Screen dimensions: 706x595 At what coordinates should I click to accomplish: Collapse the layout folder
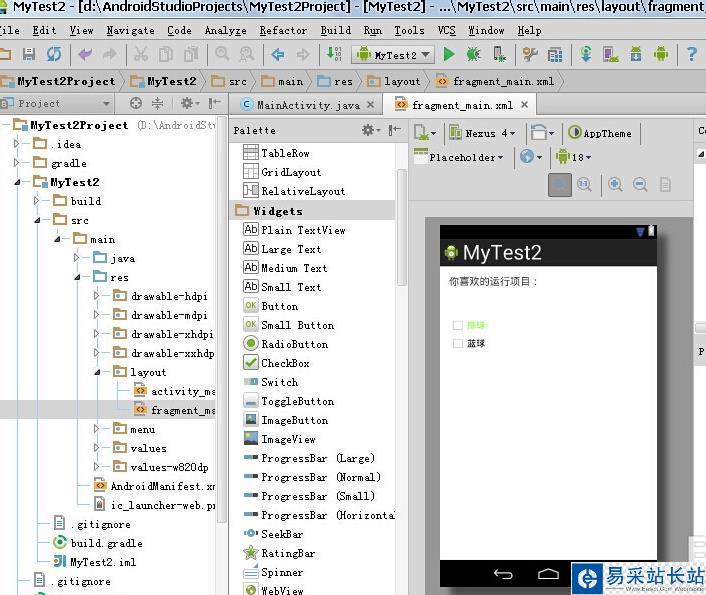[x=97, y=372]
